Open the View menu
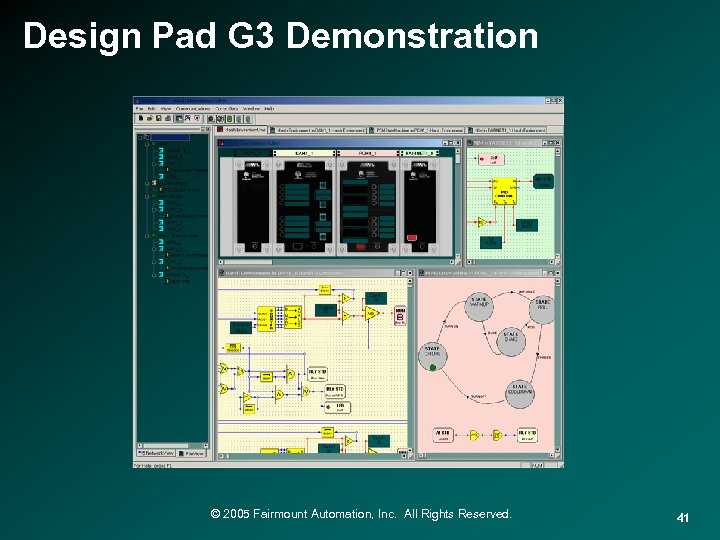 pos(165,109)
